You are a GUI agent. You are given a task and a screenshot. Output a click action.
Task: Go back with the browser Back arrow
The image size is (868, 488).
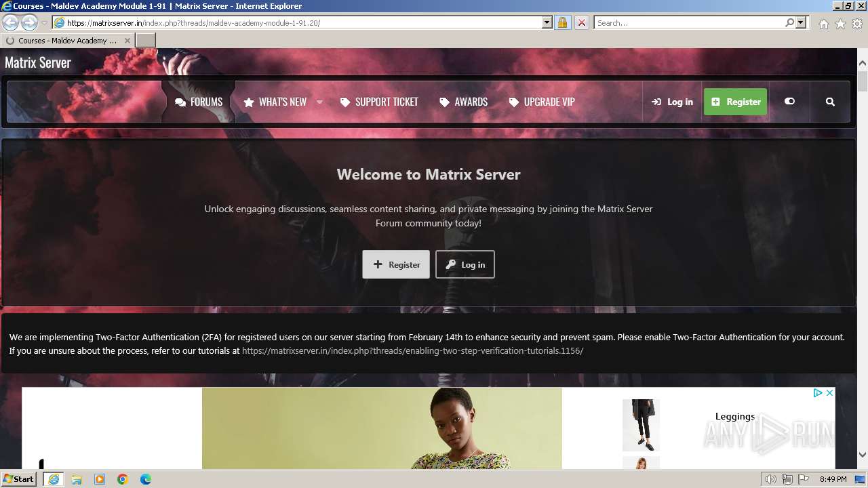coord(11,22)
